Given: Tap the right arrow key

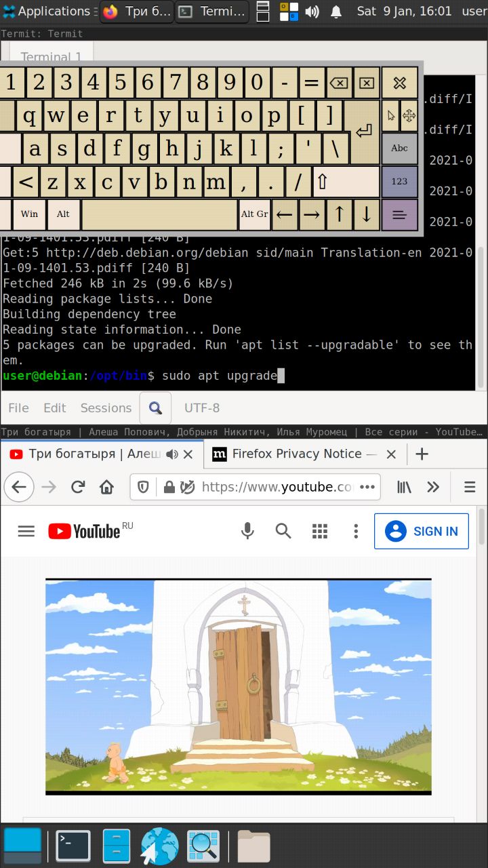Looking at the screenshot, I should (312, 214).
